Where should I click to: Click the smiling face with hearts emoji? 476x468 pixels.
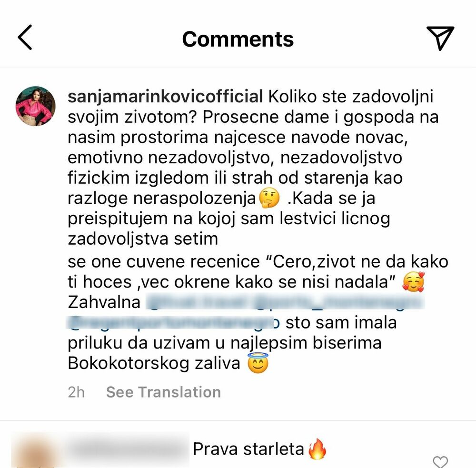pyautogui.click(x=413, y=282)
